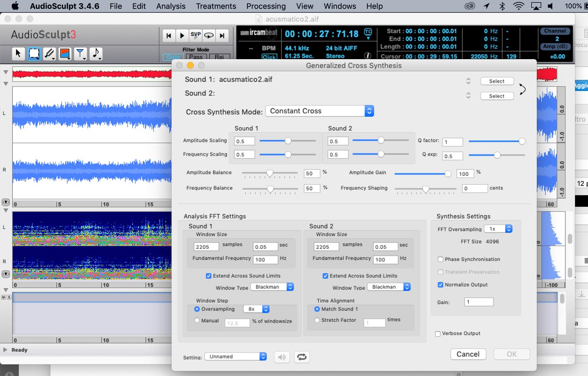The width and height of the screenshot is (588, 376).
Task: Select Match Sound 1 radio button
Action: tap(317, 309)
